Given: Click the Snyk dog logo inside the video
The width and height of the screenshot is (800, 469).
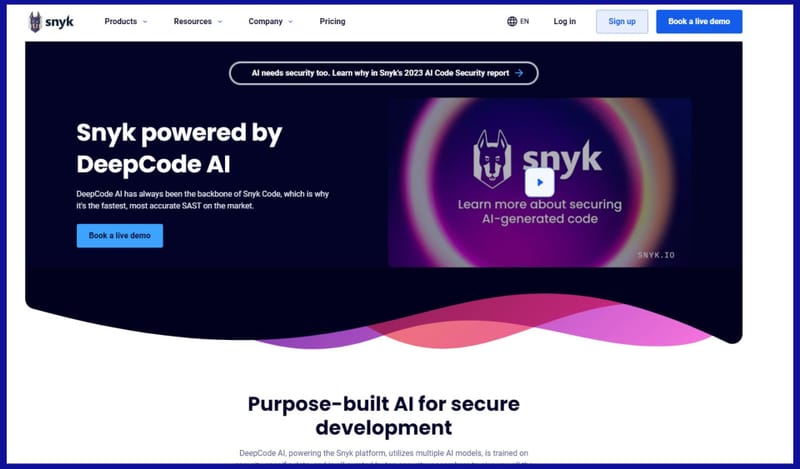Looking at the screenshot, I should (x=491, y=156).
